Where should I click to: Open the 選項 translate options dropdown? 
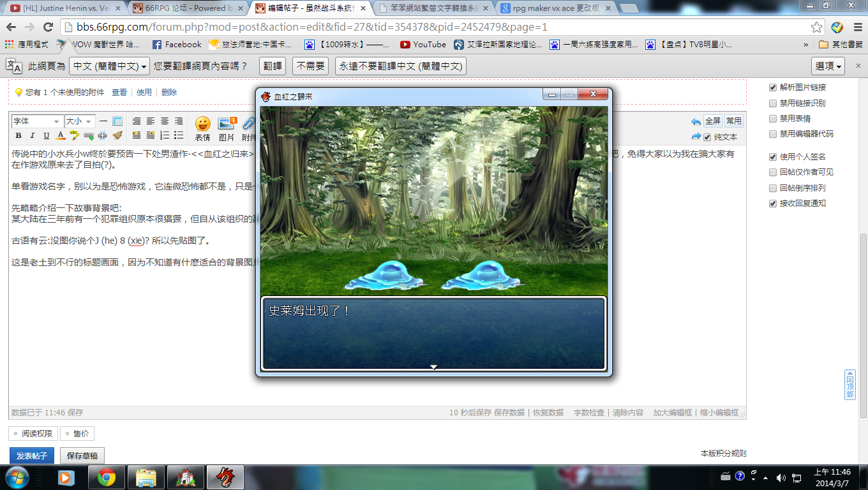tap(828, 66)
